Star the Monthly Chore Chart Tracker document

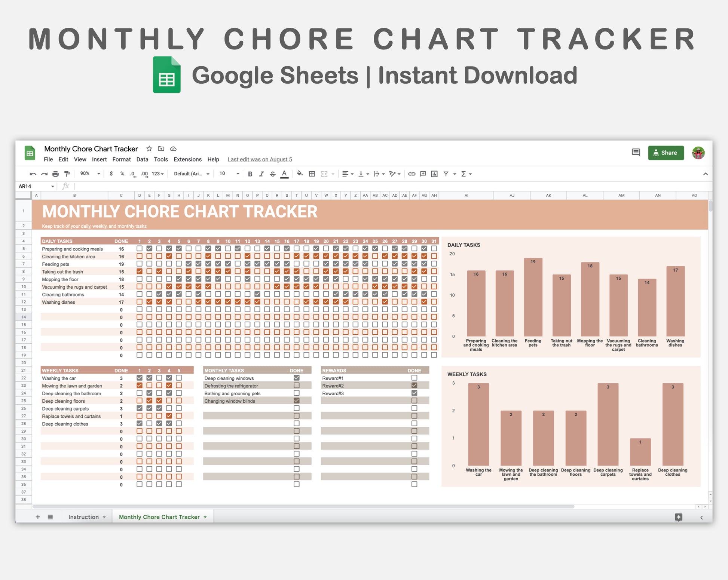149,149
